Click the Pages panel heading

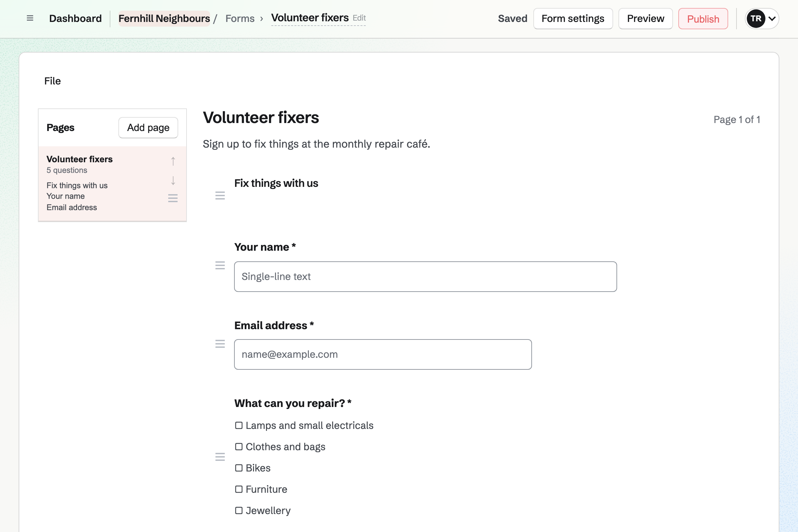pyautogui.click(x=61, y=128)
